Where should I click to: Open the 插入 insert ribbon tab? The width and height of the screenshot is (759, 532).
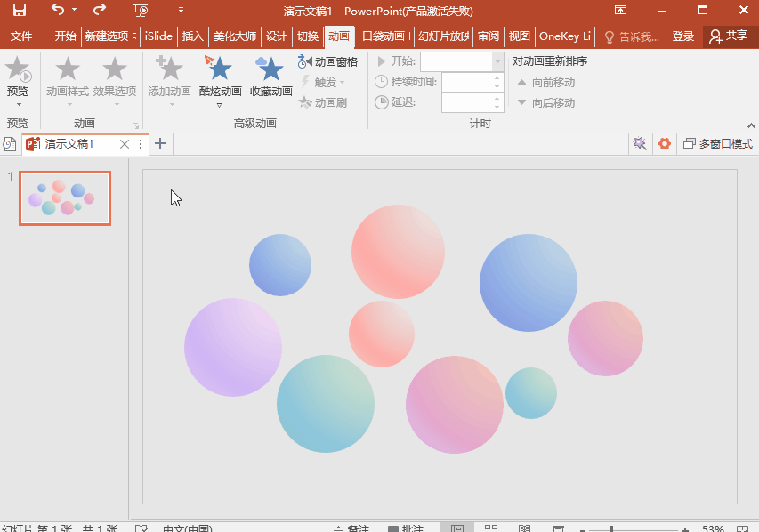click(x=192, y=36)
